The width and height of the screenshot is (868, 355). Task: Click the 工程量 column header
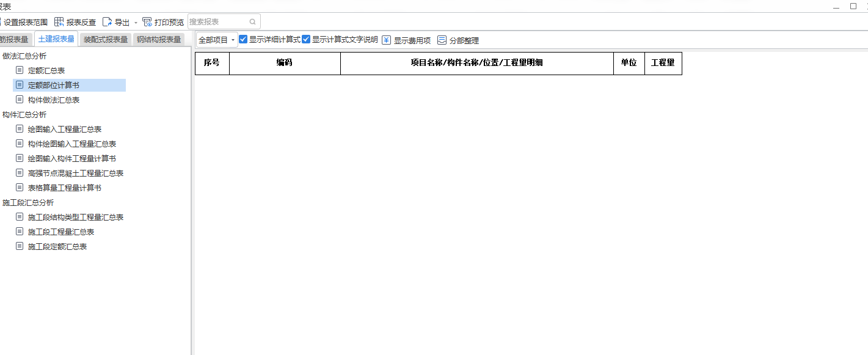pos(663,63)
